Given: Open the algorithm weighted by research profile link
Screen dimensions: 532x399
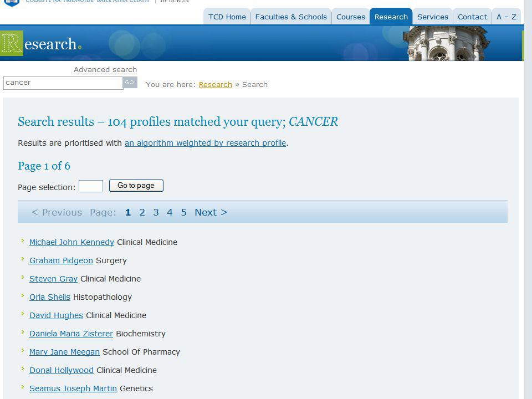Looking at the screenshot, I should (205, 143).
